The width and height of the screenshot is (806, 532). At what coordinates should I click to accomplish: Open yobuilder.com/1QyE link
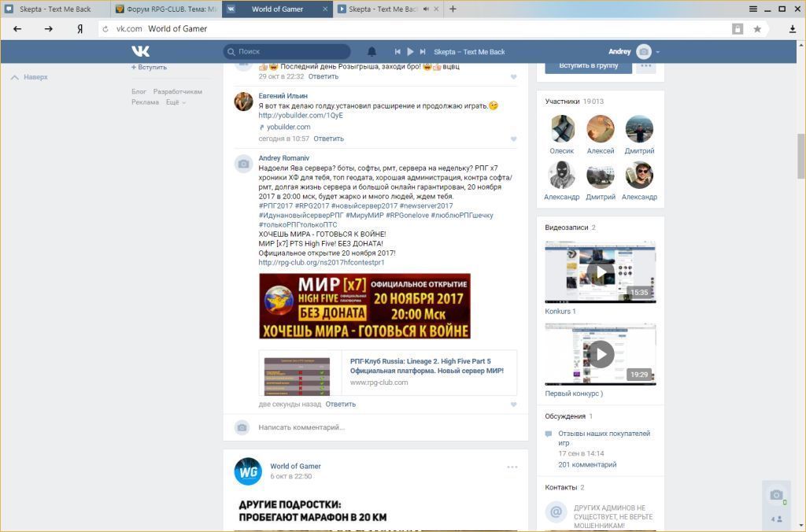coord(301,116)
